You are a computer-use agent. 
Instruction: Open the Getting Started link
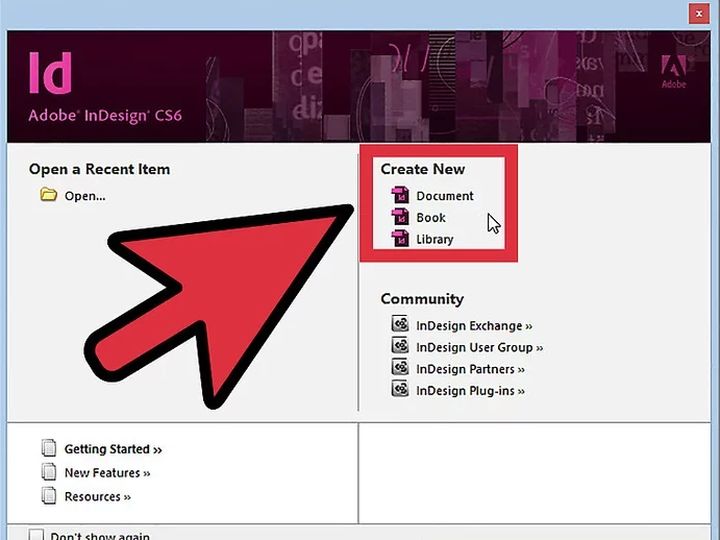pyautogui.click(x=113, y=449)
